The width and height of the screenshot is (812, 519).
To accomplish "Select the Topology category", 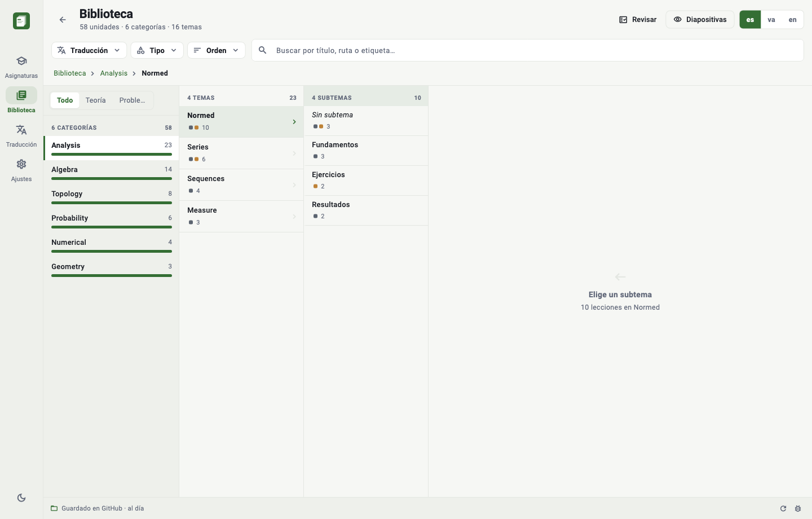I will coord(112,196).
